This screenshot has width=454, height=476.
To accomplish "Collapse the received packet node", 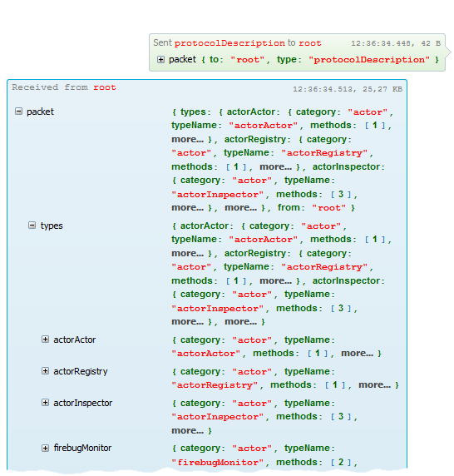I will pos(19,112).
